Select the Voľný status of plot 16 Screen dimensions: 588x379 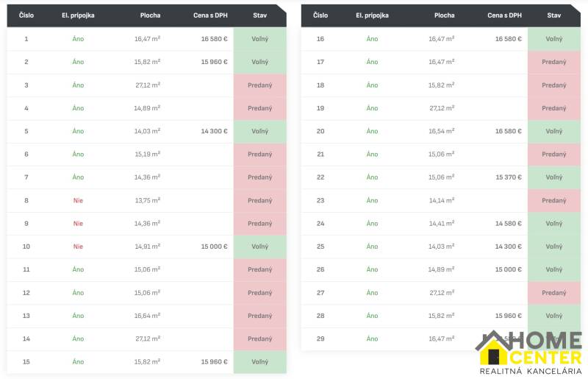click(x=553, y=39)
